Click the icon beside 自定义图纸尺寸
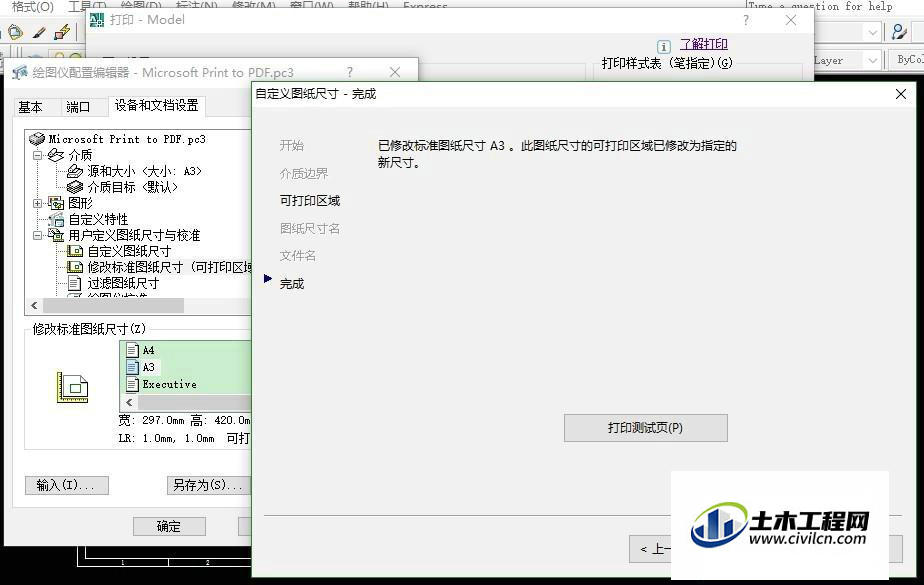 75,252
